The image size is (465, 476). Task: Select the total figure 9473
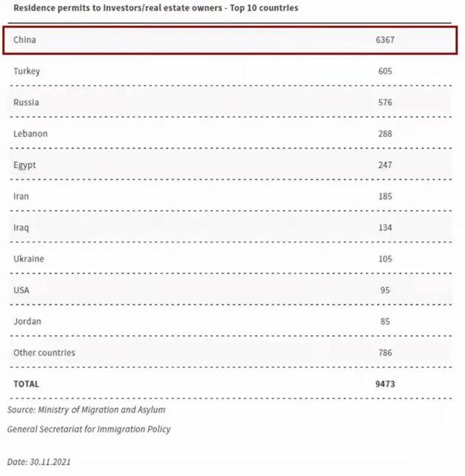click(385, 384)
